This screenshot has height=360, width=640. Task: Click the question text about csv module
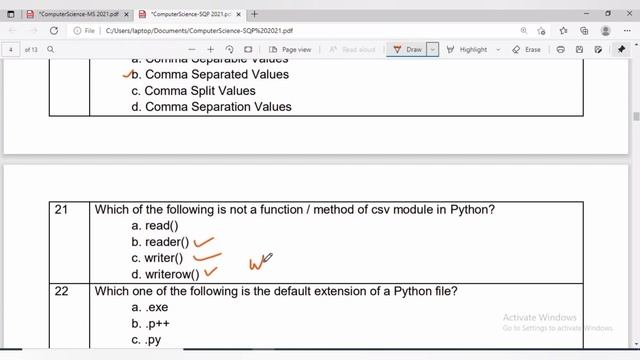(295, 210)
